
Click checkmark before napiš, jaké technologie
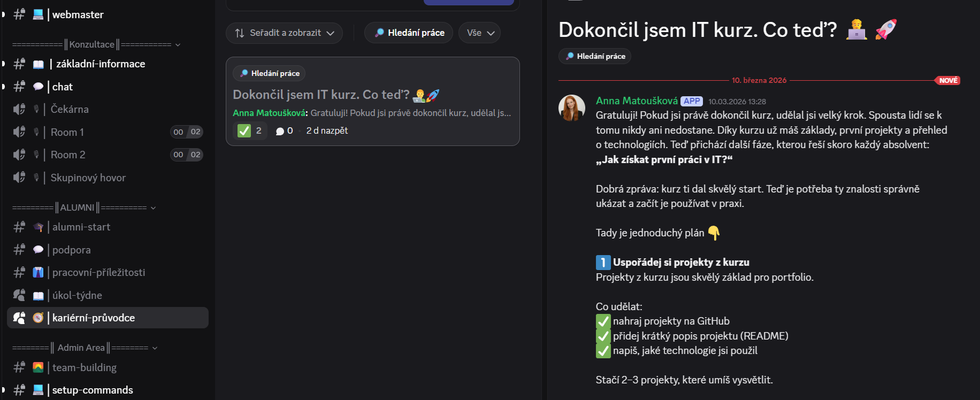point(603,351)
